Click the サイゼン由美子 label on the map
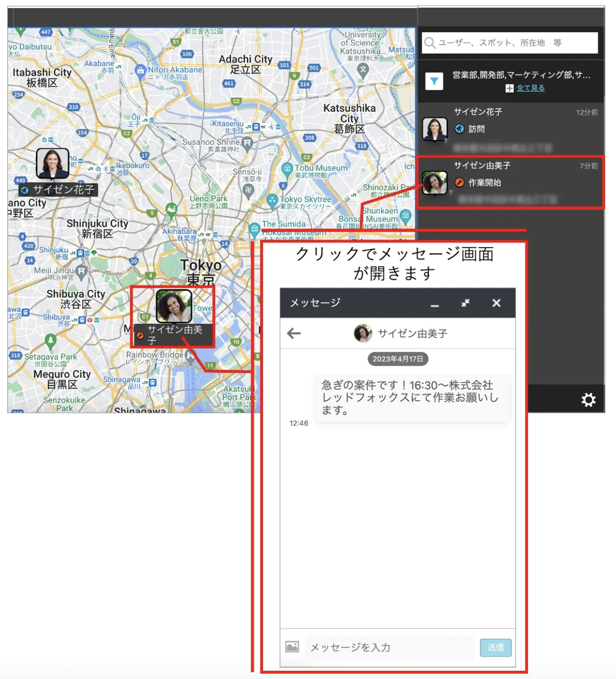 (x=174, y=335)
